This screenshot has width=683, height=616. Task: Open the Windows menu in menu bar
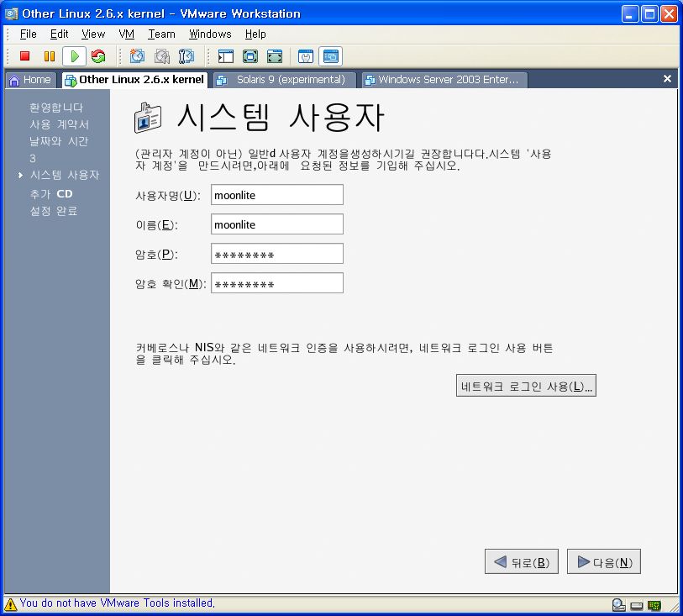[209, 34]
